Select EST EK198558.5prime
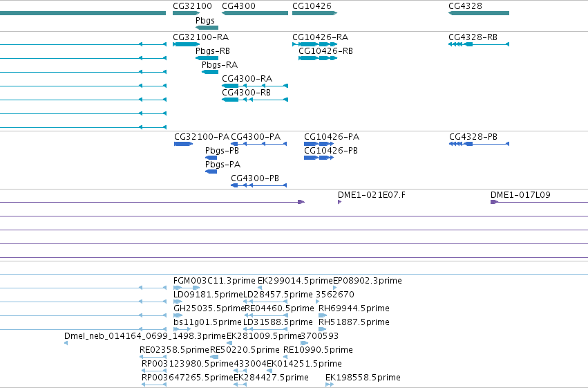Viewport: 588px width, 388px height. pyautogui.click(x=363, y=378)
